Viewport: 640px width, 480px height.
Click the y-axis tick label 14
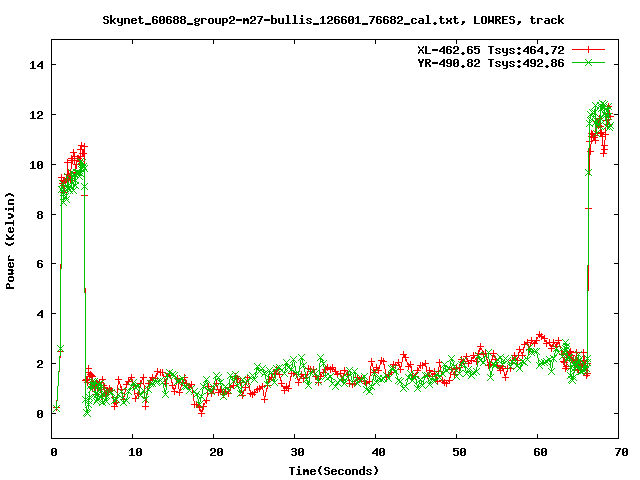coord(37,65)
